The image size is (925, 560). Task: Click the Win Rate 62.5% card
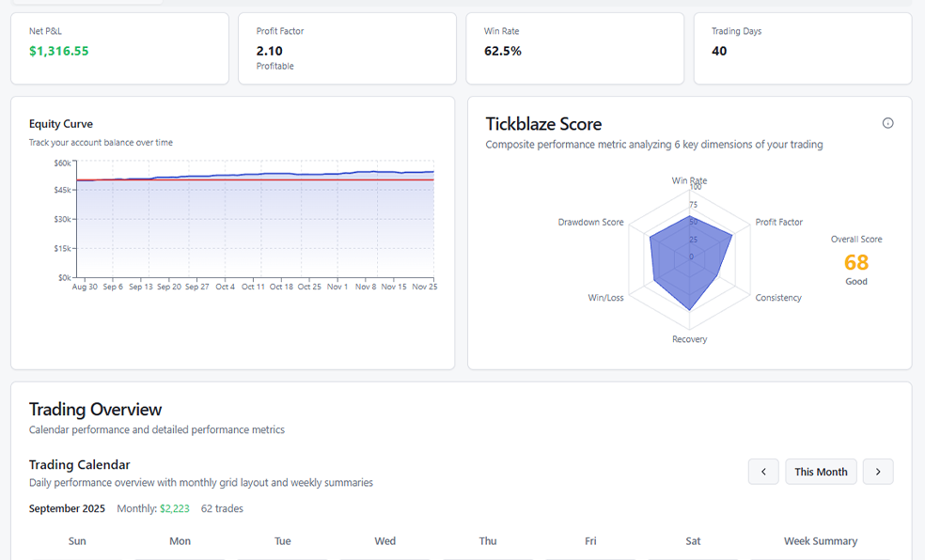click(x=574, y=48)
